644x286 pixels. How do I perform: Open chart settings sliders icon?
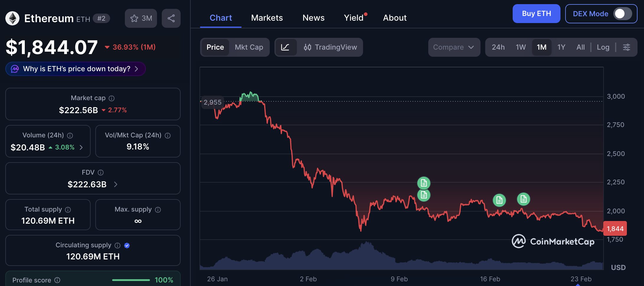pyautogui.click(x=626, y=47)
